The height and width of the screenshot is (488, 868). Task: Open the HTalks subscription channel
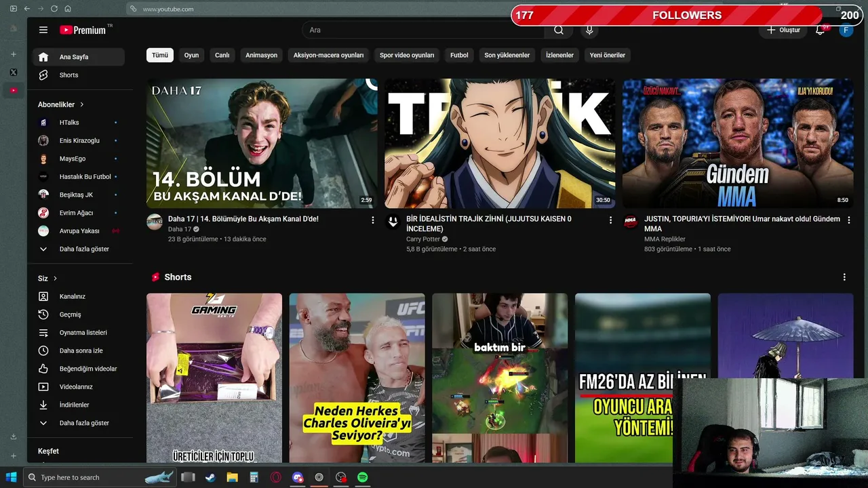[79, 123]
